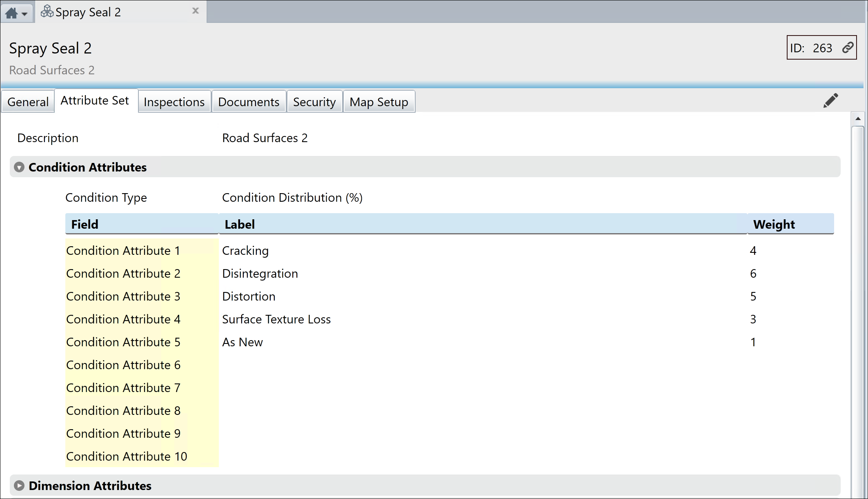Click the cubes icon on Spray Seal 2 tab
Image resolution: width=868 pixels, height=499 pixels.
click(x=47, y=11)
